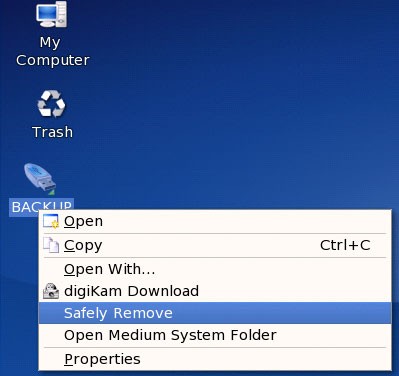Select Open With... menu entry
This screenshot has width=399, height=376.
[x=215, y=269]
